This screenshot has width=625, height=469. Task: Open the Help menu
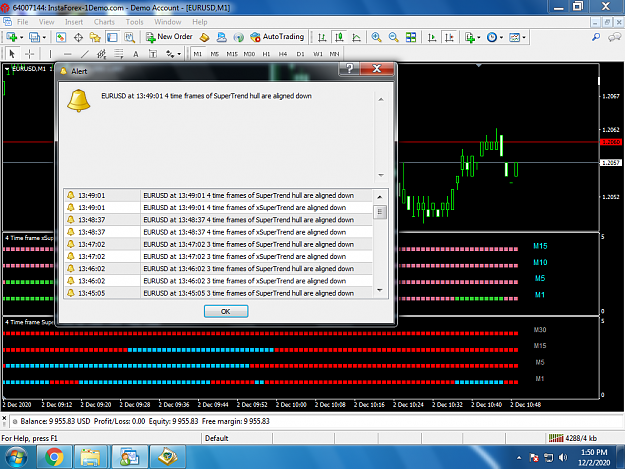[x=200, y=22]
